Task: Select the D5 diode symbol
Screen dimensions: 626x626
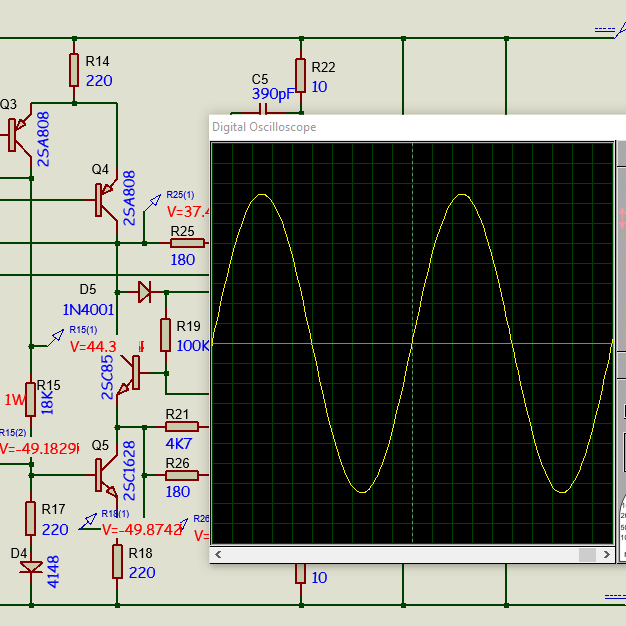Action: pyautogui.click(x=144, y=292)
